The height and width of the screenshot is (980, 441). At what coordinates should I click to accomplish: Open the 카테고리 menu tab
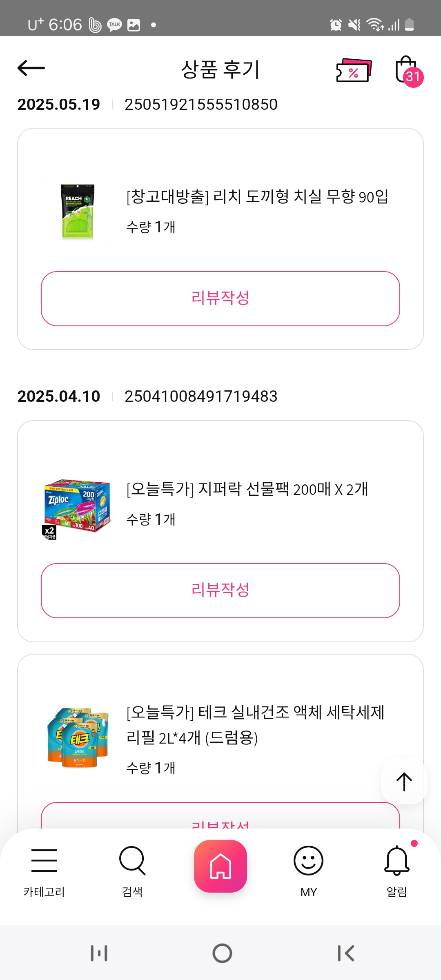pyautogui.click(x=44, y=871)
